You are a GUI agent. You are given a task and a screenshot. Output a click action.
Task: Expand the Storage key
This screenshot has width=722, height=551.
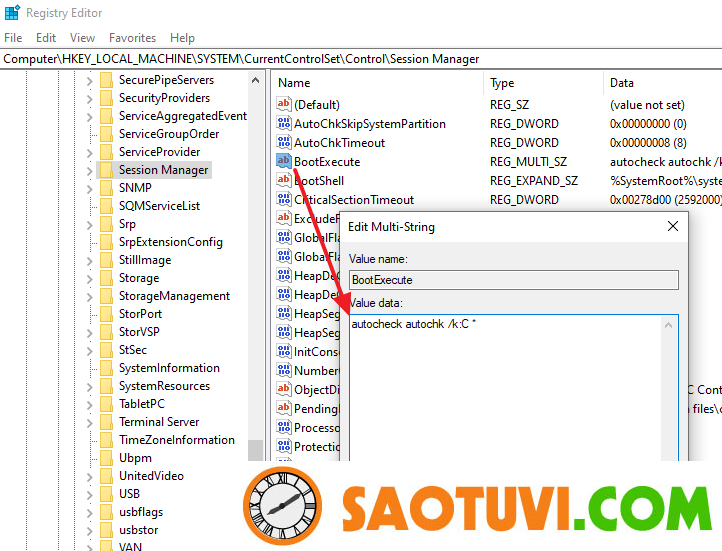click(x=89, y=278)
